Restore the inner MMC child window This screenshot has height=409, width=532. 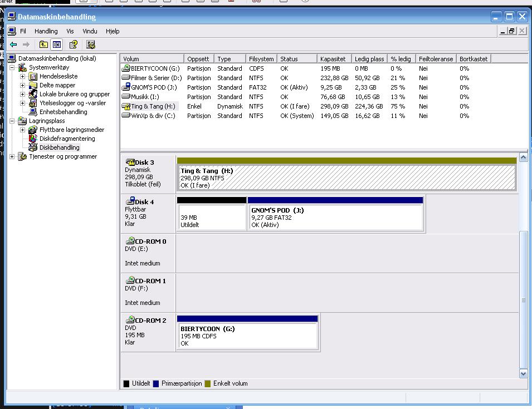[x=512, y=31]
